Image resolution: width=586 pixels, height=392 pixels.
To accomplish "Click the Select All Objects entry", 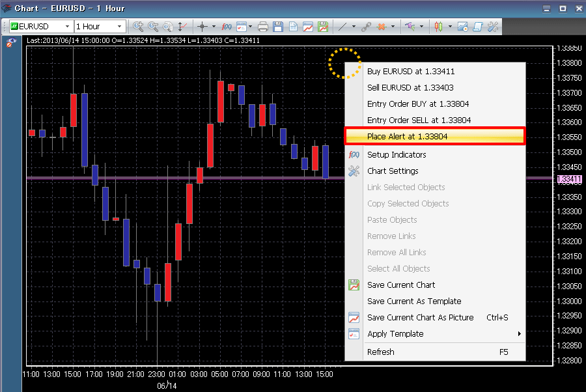I will click(435, 269).
